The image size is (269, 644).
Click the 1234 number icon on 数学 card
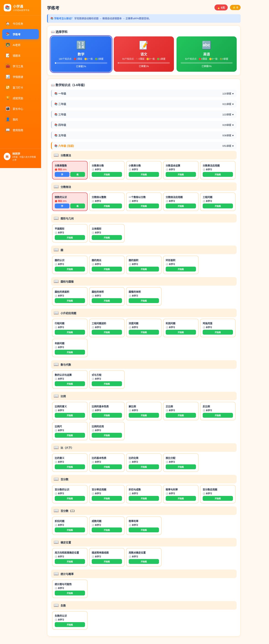click(81, 45)
